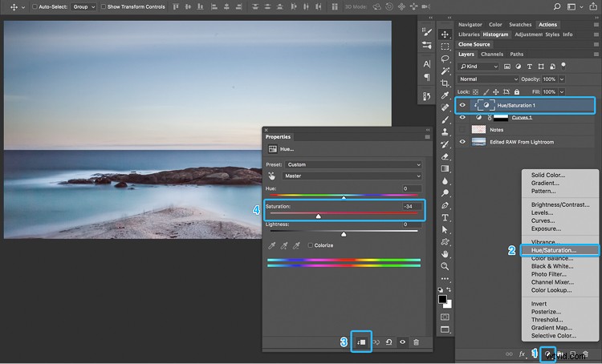Open the search icon in options bar
602x364 pixels.
[x=557, y=6]
